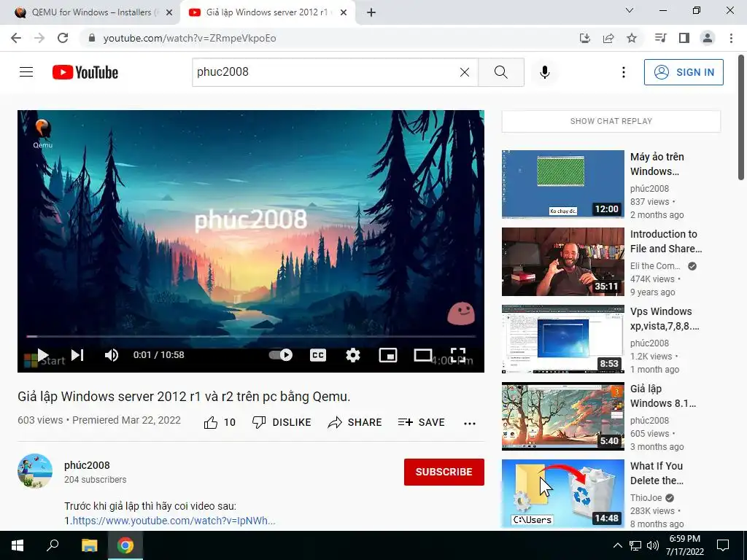Image resolution: width=747 pixels, height=560 pixels.
Task: Open phúc2008 channel avatar
Action: click(x=35, y=471)
